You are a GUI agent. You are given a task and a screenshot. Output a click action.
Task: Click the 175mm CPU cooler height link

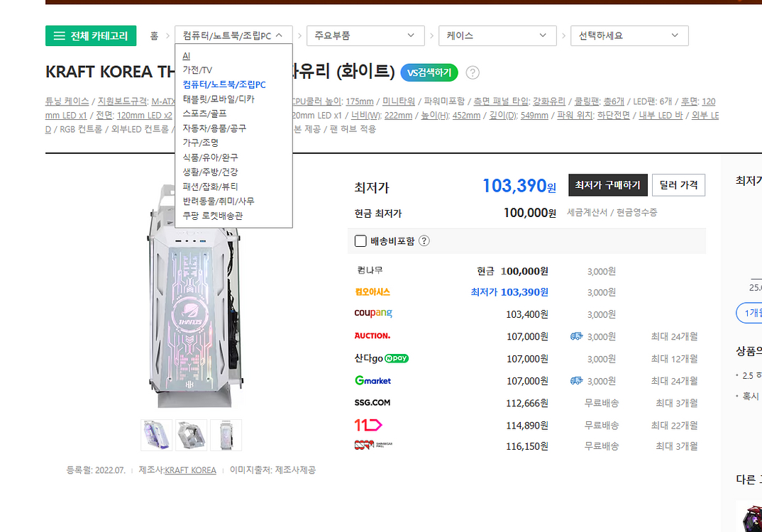360,101
